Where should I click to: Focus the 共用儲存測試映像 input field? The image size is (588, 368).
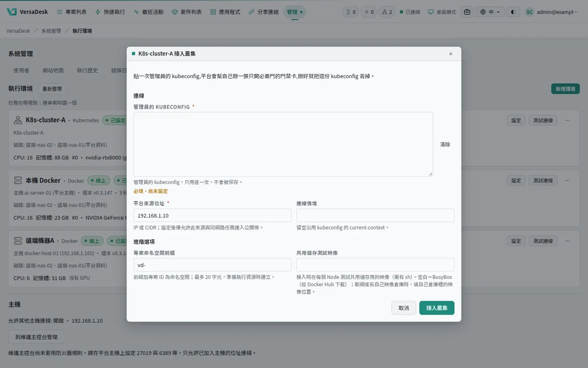pos(375,265)
